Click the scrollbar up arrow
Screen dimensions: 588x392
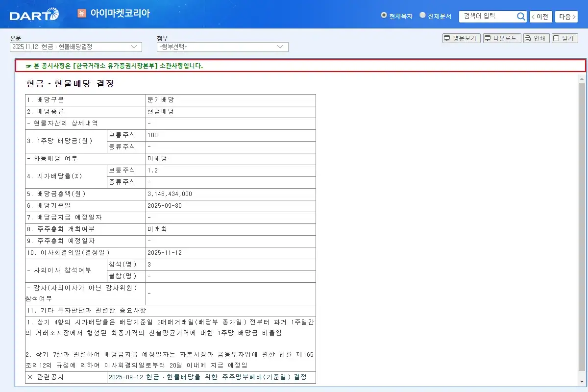[582, 78]
